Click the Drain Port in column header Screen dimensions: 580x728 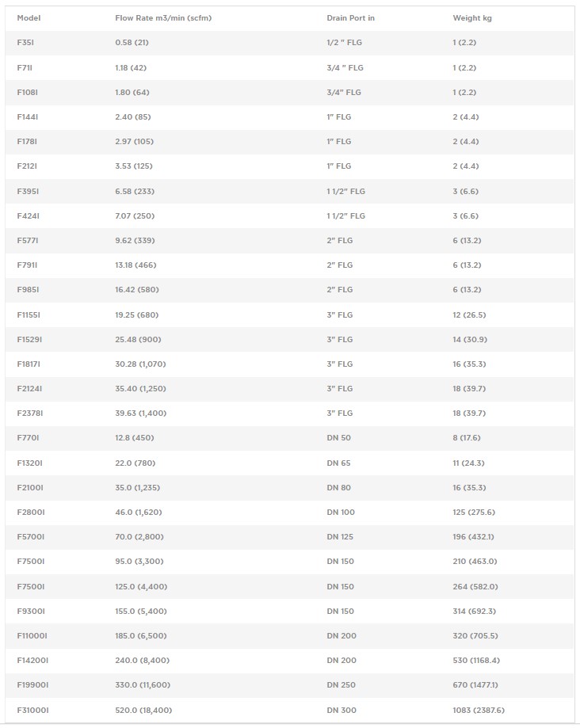[350, 18]
